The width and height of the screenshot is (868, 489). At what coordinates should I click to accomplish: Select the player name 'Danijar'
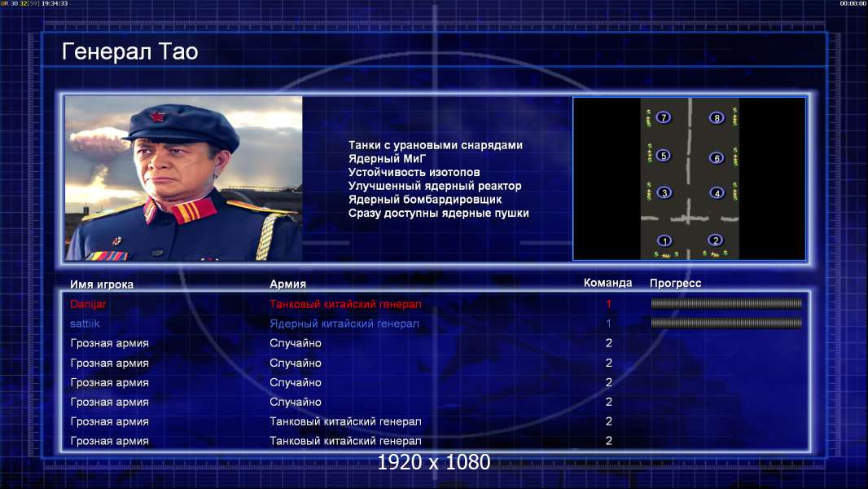88,304
